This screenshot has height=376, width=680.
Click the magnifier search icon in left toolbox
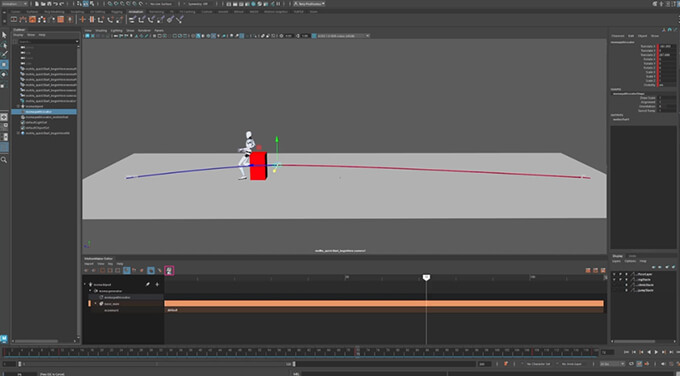point(4,160)
